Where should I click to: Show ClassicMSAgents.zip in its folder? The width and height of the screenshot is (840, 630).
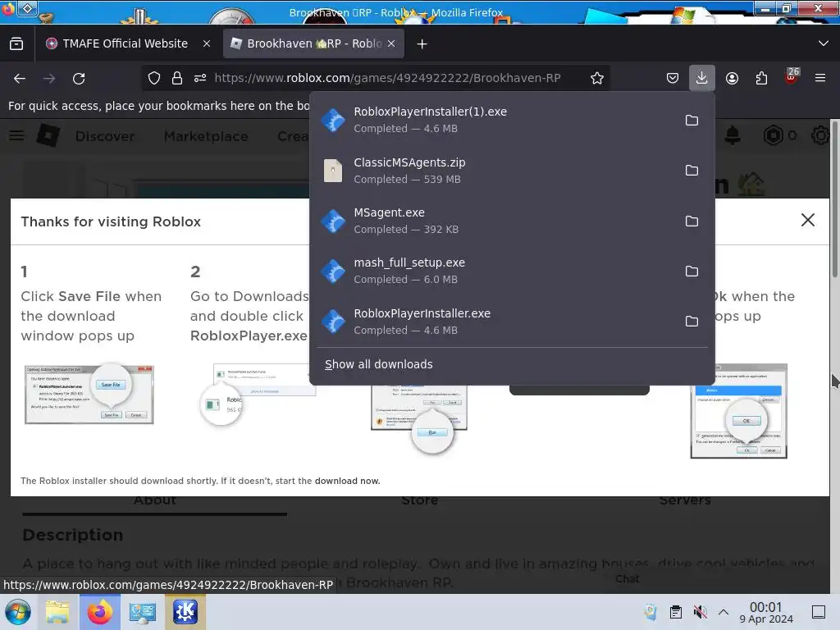click(692, 171)
